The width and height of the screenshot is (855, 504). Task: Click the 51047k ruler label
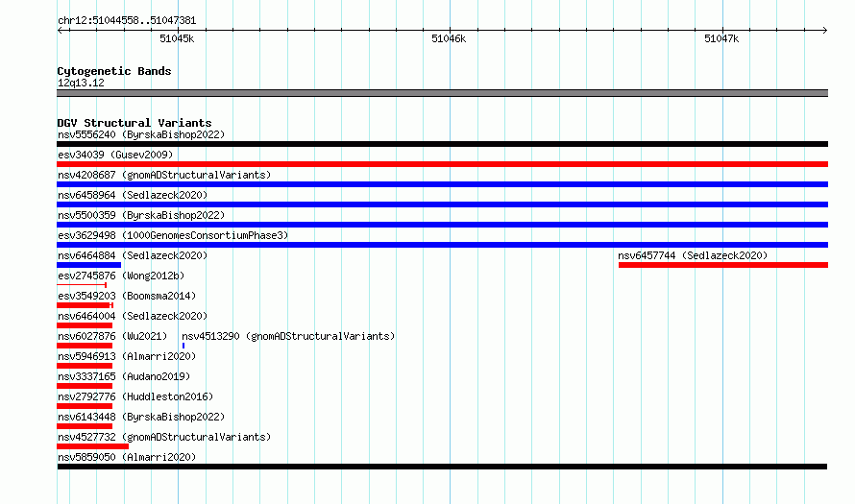[721, 38]
